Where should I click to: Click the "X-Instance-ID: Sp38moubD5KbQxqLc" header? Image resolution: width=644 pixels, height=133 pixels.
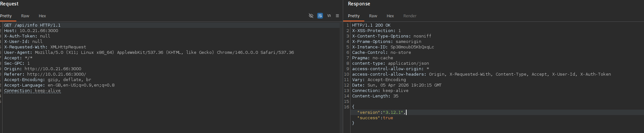coord(393,47)
